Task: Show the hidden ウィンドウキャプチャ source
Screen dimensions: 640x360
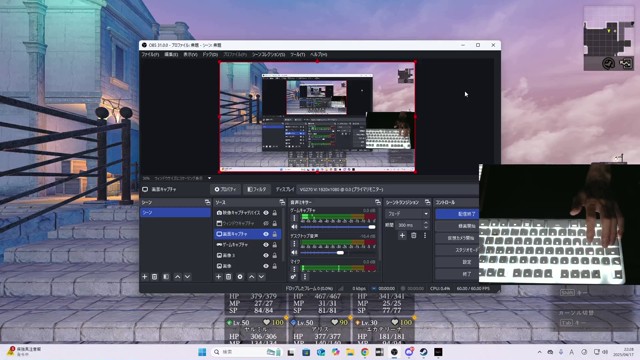Action: click(x=266, y=224)
